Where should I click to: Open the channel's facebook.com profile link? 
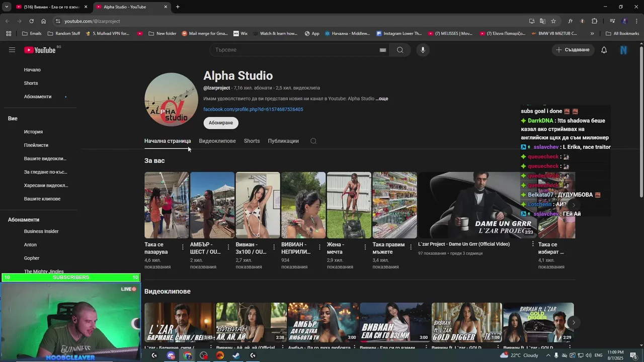pos(253,109)
